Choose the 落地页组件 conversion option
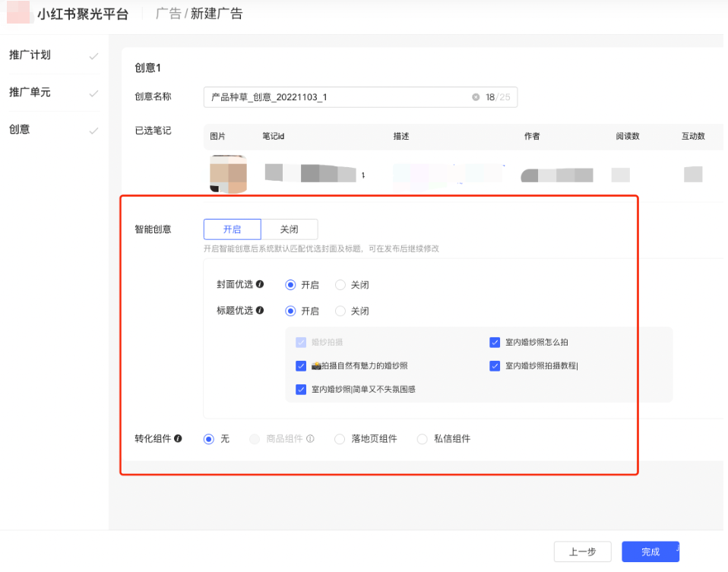728x572 pixels. [340, 438]
